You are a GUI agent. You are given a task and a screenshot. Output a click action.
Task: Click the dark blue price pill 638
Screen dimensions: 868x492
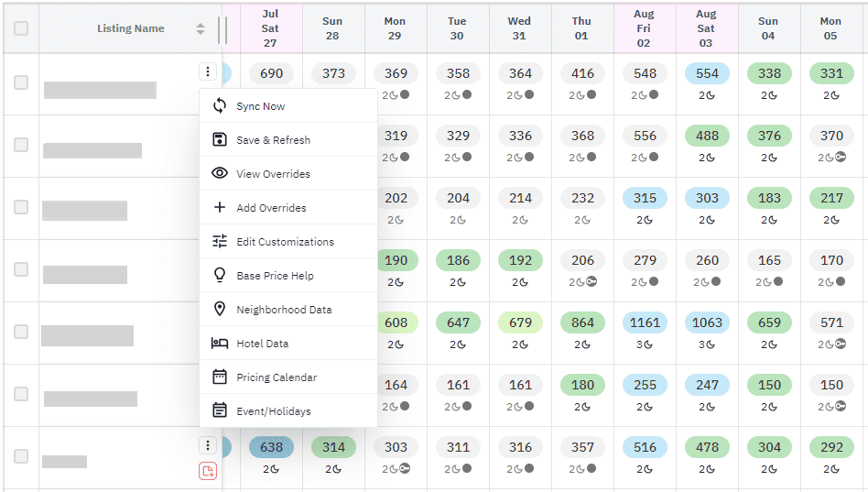271,447
